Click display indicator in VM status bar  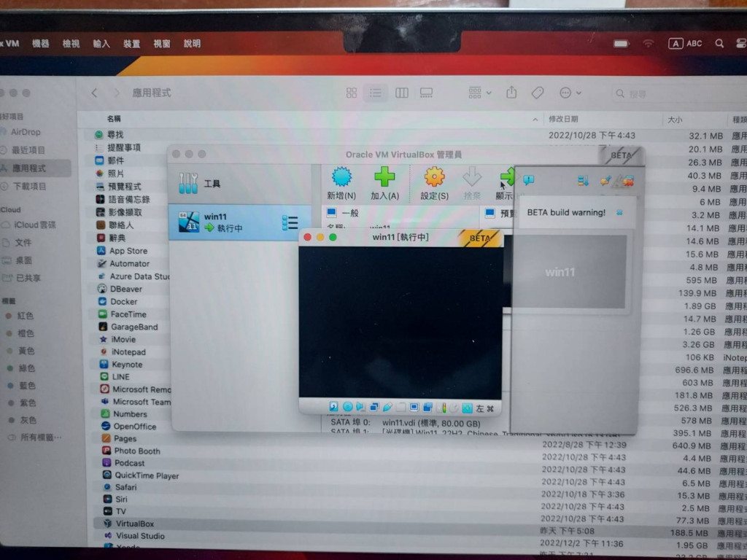pyautogui.click(x=414, y=408)
